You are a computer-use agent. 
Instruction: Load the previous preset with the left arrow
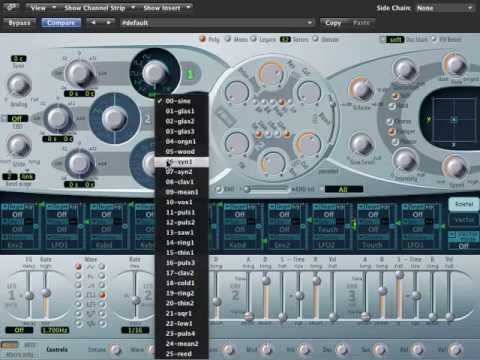coord(94,23)
